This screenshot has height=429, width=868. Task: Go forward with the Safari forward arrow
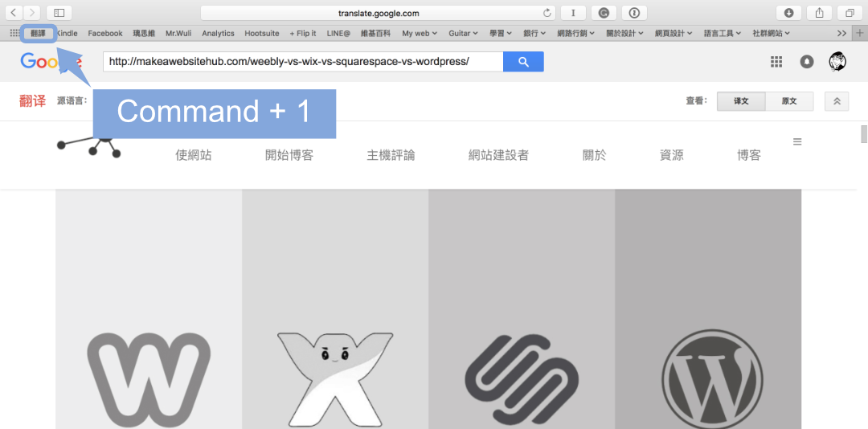click(31, 13)
